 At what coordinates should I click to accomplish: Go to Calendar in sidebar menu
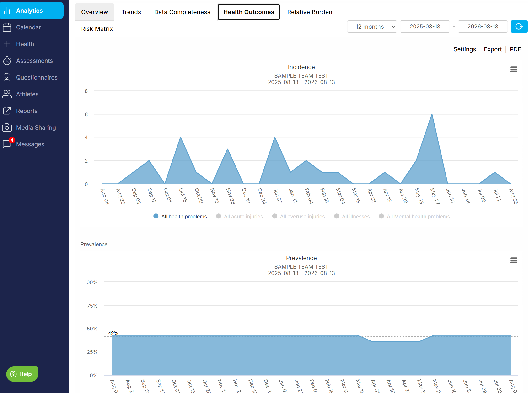point(29,27)
